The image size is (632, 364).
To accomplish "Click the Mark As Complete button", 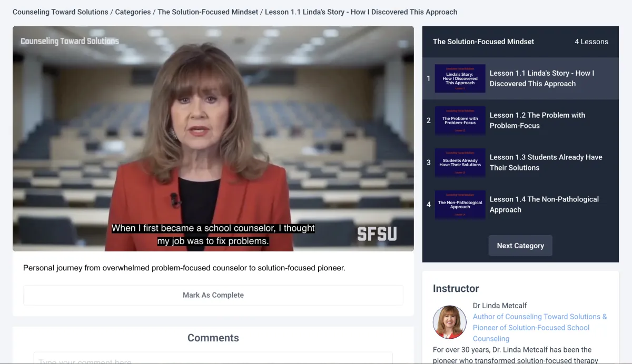I will click(x=213, y=295).
